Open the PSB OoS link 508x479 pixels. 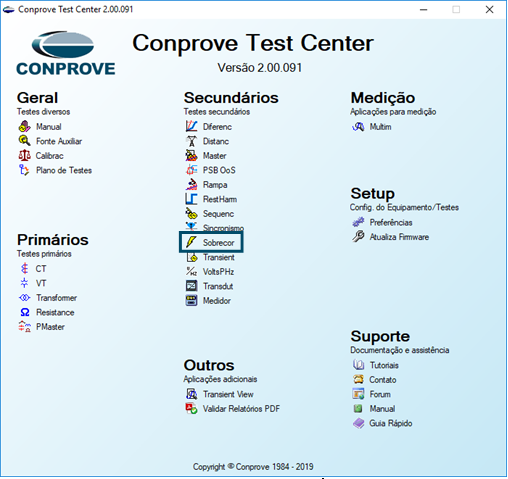[x=219, y=170]
